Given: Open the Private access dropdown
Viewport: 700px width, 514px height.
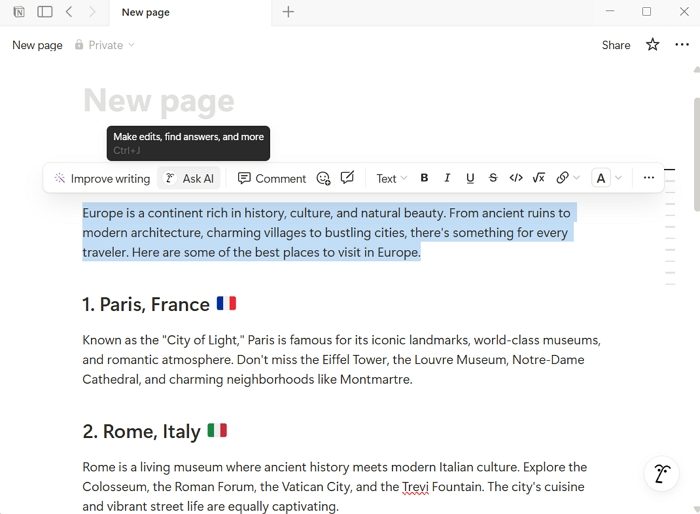Looking at the screenshot, I should coord(105,45).
